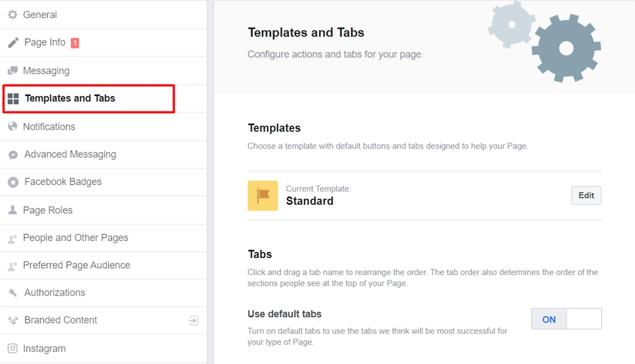Click the Notifications globe icon

[13, 126]
